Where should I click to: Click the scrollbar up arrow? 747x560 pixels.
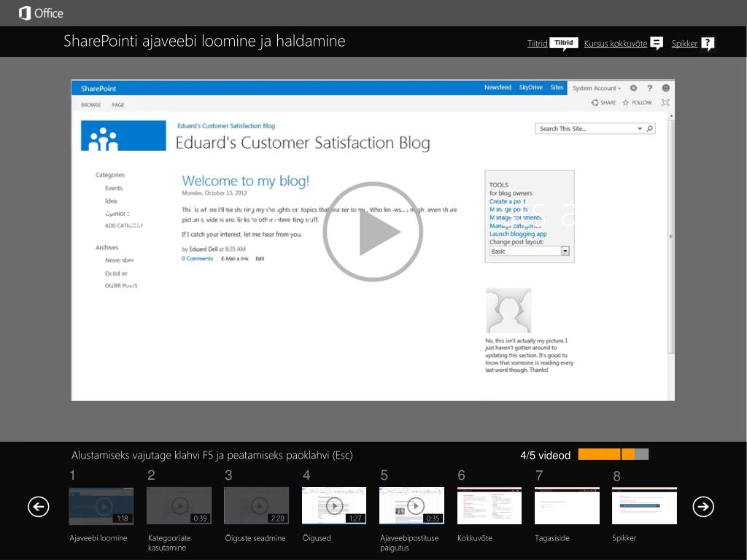pos(671,116)
